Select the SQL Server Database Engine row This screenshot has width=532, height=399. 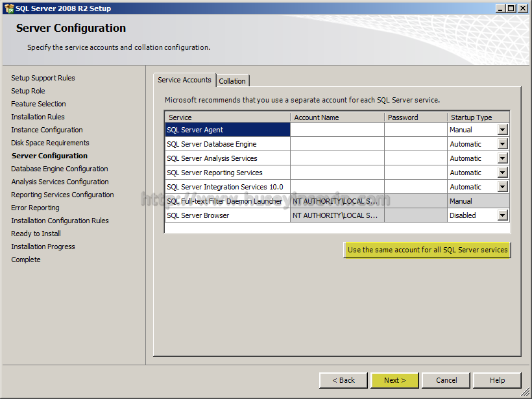tap(228, 144)
